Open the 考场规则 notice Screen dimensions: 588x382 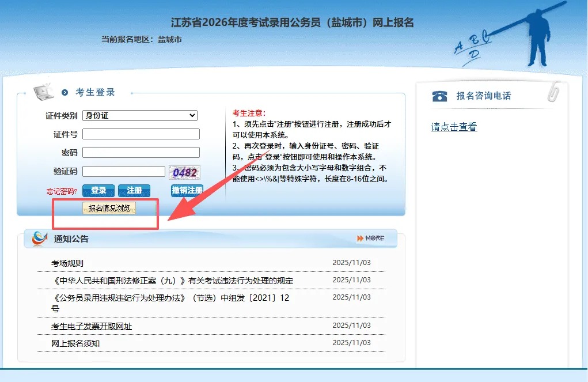click(x=67, y=263)
